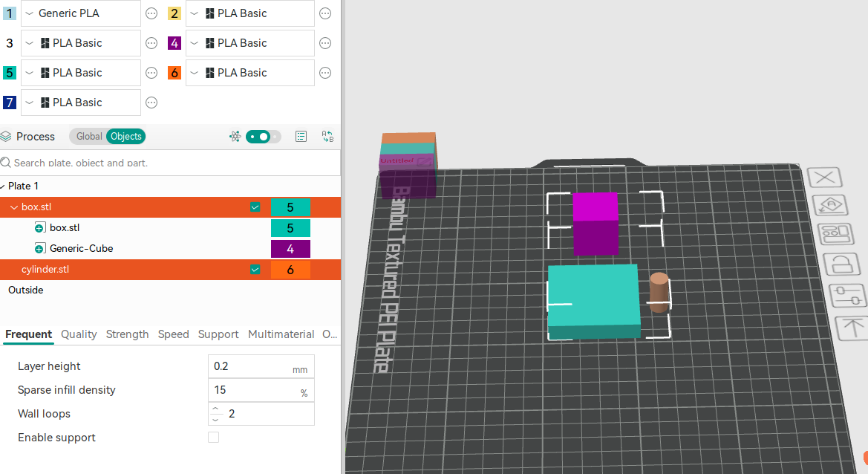
Task: Click the arrange objects plate icon
Action: (835, 234)
